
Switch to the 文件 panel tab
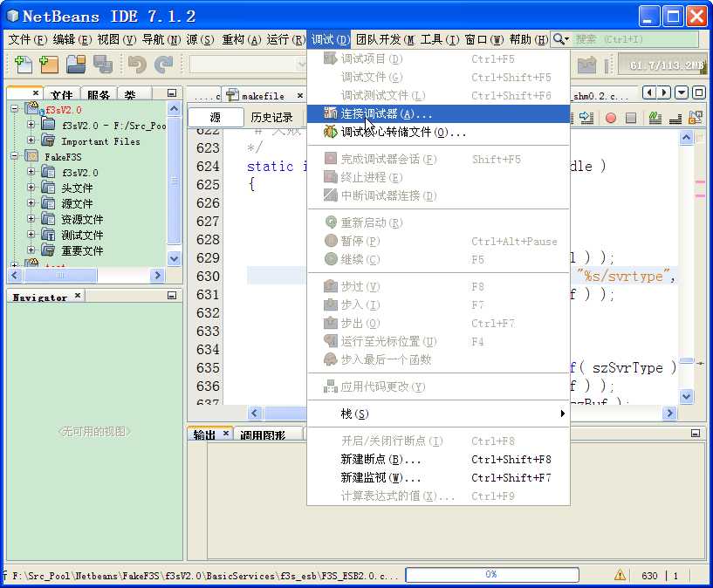click(62, 94)
